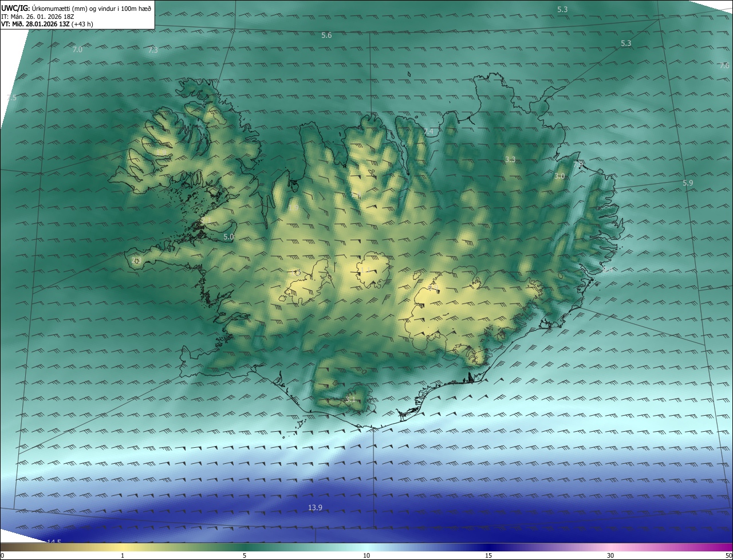
Task: Click the 30 tick on the color scale
Action: point(610,556)
